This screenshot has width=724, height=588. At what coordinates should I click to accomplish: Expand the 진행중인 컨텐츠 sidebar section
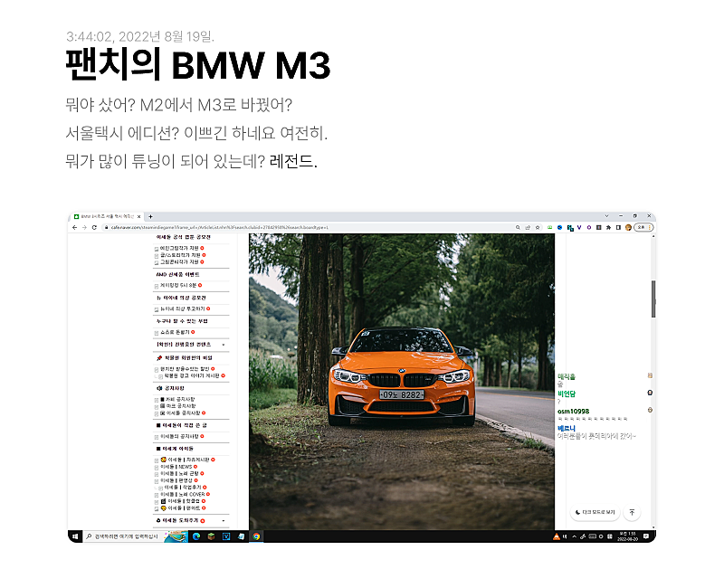(224, 345)
